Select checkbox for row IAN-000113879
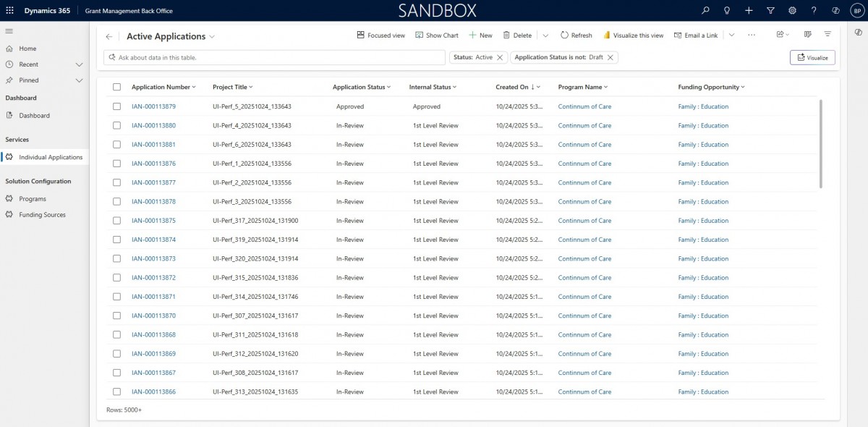This screenshot has height=427, width=868. [116, 106]
